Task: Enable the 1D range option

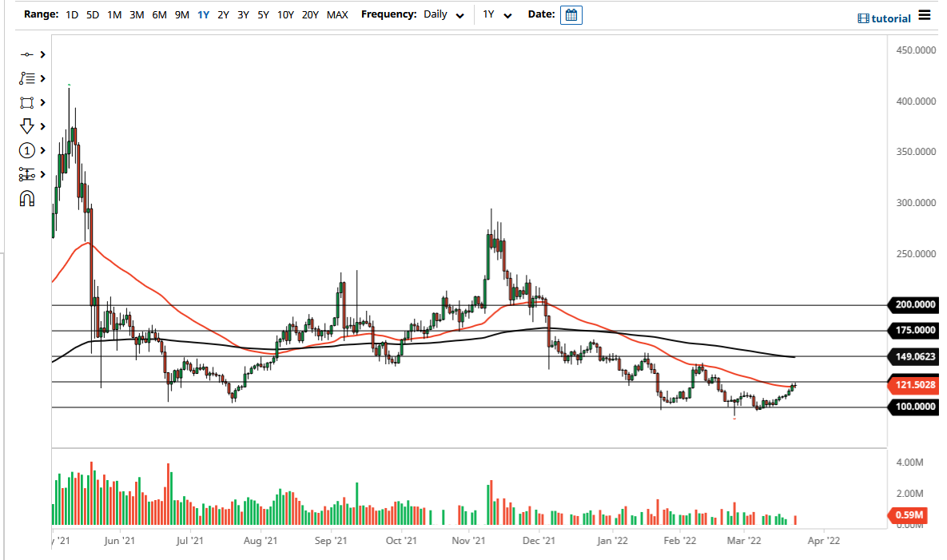Action: [71, 14]
